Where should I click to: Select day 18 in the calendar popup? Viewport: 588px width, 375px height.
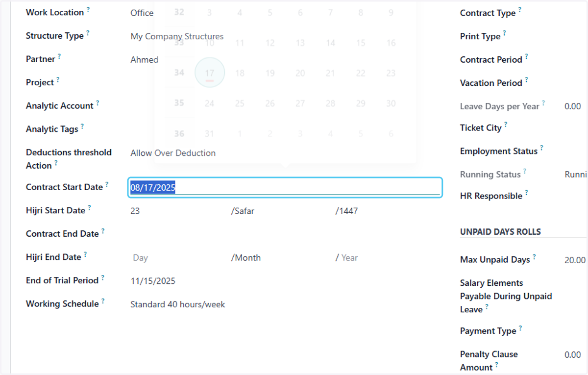click(x=240, y=73)
